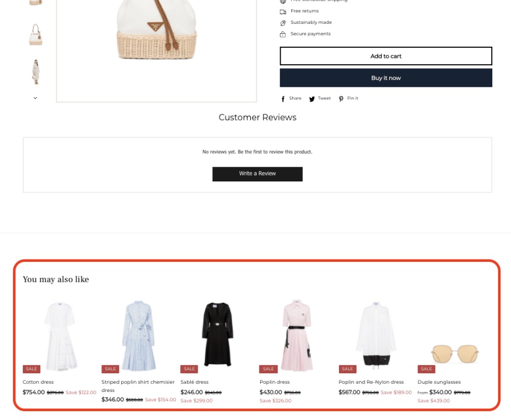511x420 pixels.
Task: Click SALE badge on Duple sunglasses
Action: click(426, 369)
